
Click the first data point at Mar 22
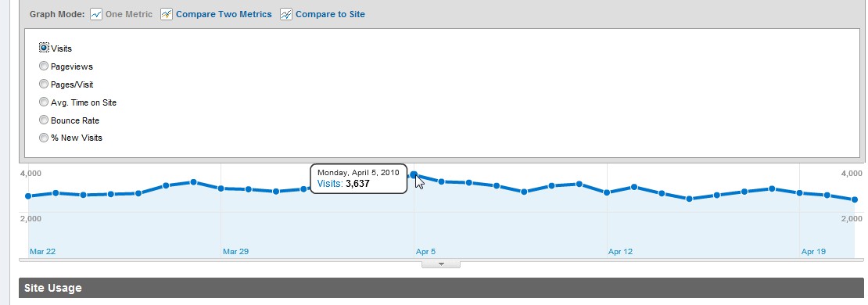tap(28, 196)
